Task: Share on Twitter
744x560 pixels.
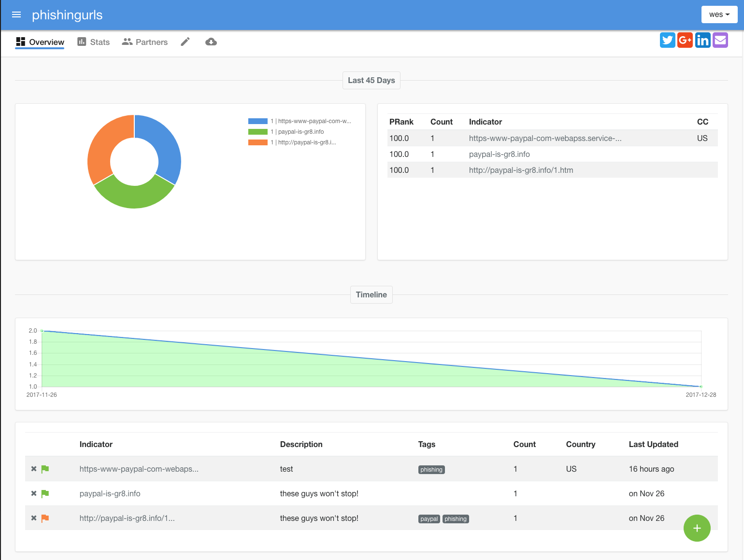Action: (668, 40)
